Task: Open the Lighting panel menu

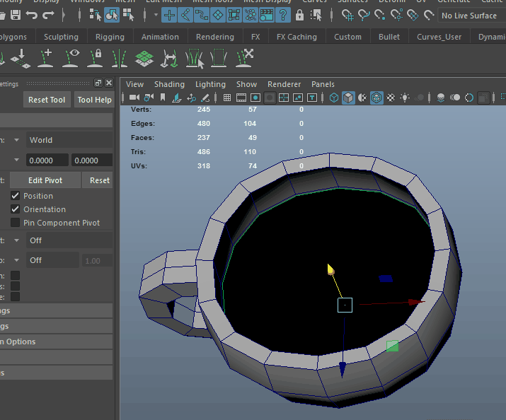Action: coord(210,84)
